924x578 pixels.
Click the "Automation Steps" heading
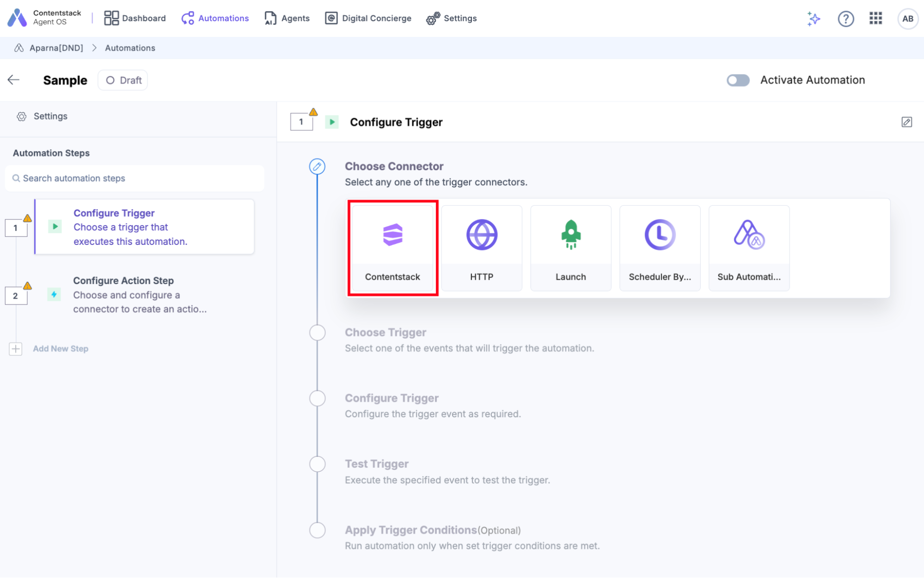point(51,153)
